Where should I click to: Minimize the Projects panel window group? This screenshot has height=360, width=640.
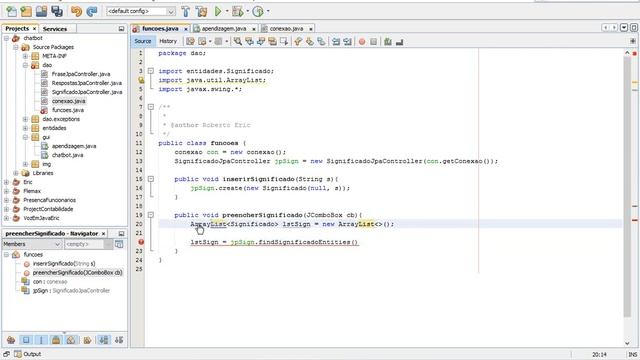click(121, 29)
